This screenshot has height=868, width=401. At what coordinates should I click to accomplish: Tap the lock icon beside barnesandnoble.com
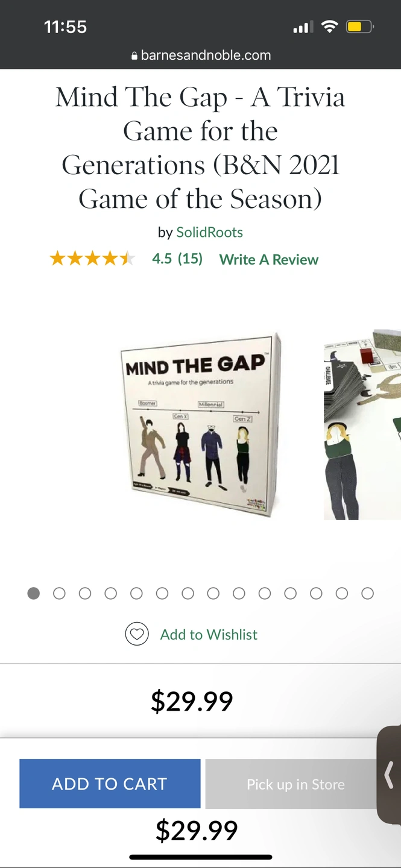(134, 56)
